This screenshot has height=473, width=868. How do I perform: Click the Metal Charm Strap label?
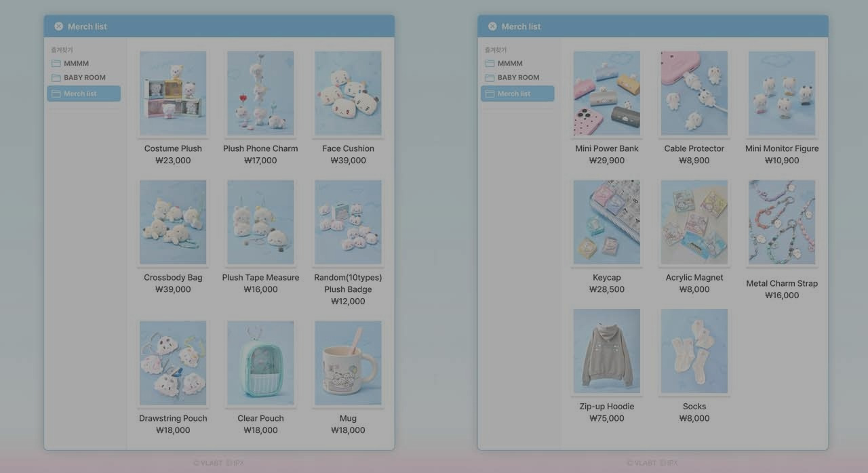click(x=782, y=283)
